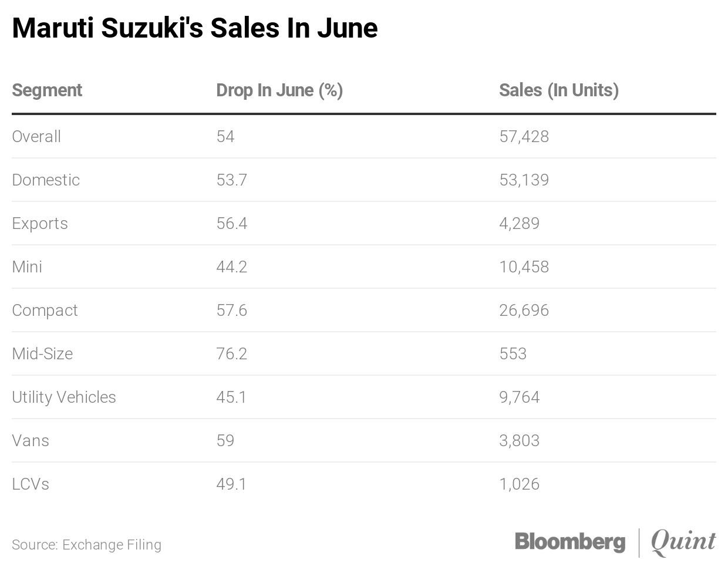This screenshot has height=573, width=728.
Task: Click the Bloomberg logo text
Action: click(569, 541)
